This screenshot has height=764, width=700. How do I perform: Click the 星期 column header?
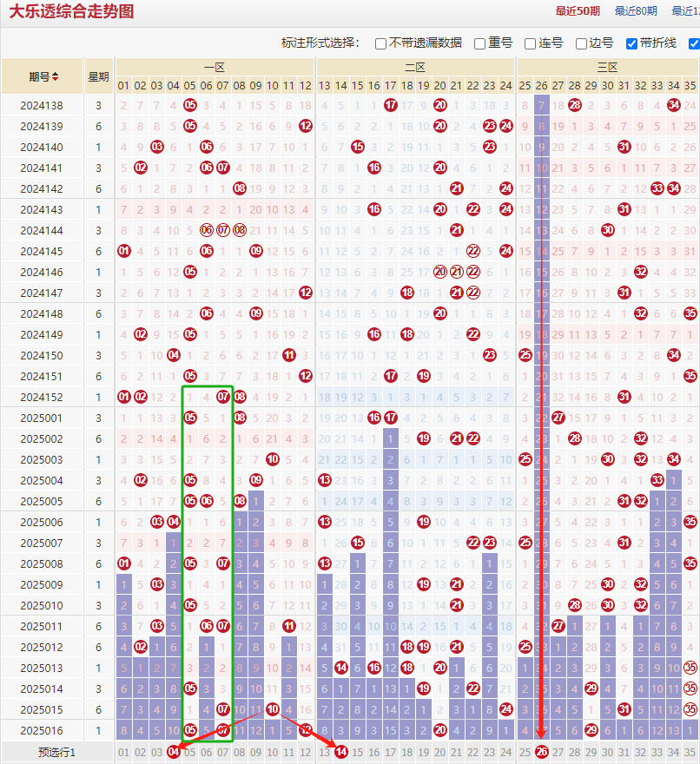98,76
